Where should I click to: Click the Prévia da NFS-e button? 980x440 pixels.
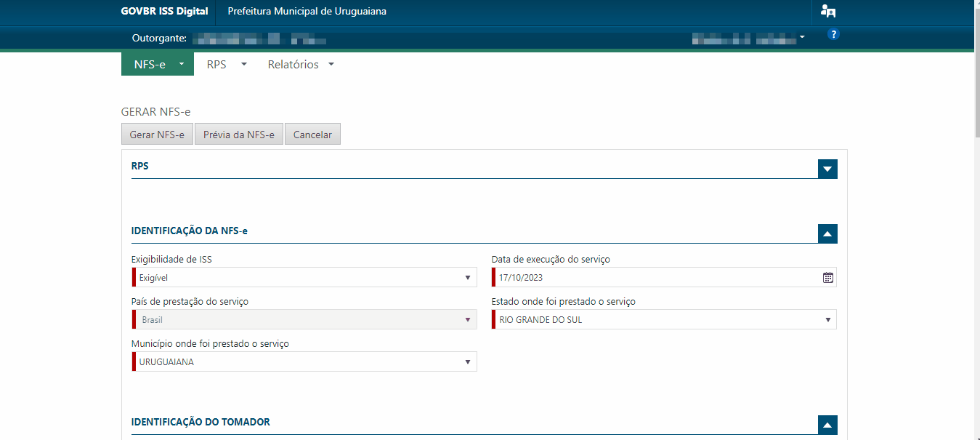[239, 135]
